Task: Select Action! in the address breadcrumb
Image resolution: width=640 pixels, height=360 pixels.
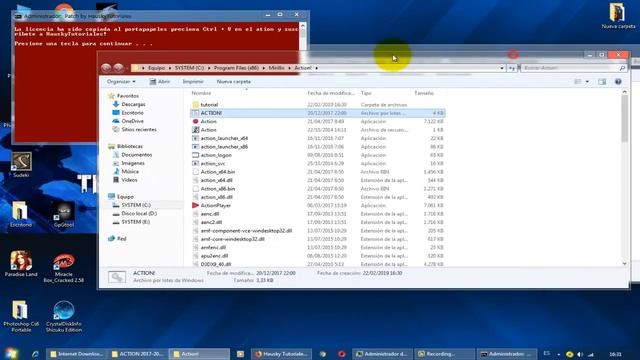Action: coord(303,68)
